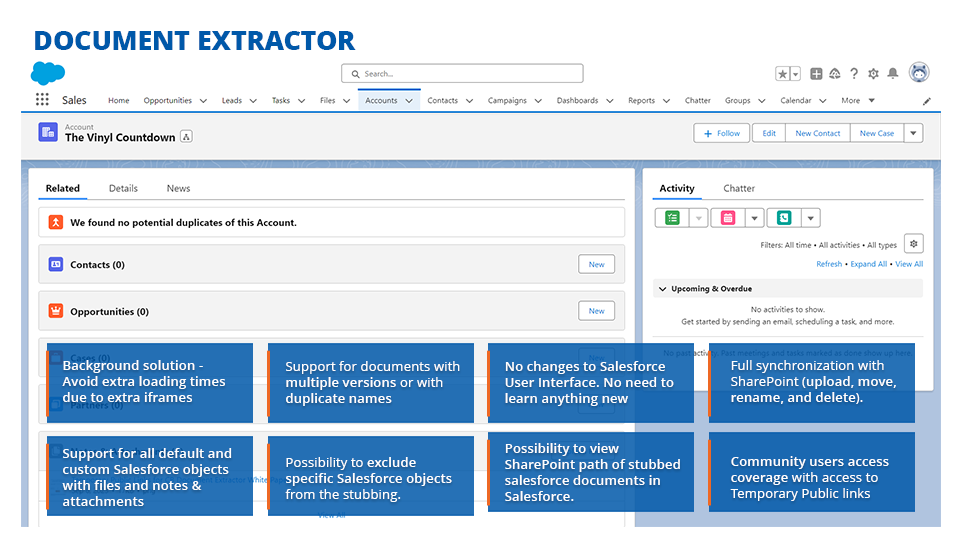
Task: Open the new event options dropdown arrow
Action: click(x=754, y=218)
